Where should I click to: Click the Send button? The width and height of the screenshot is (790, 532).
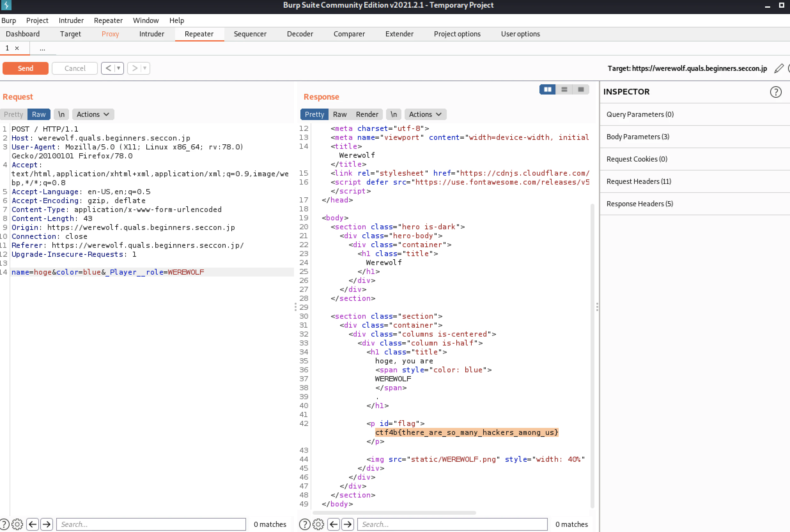(26, 68)
